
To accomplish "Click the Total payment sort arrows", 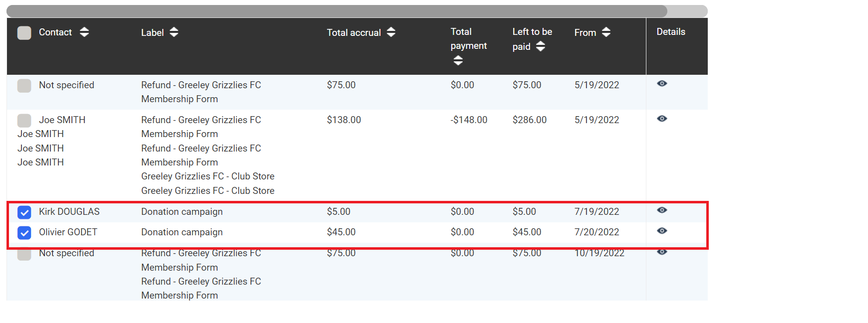I will [458, 61].
